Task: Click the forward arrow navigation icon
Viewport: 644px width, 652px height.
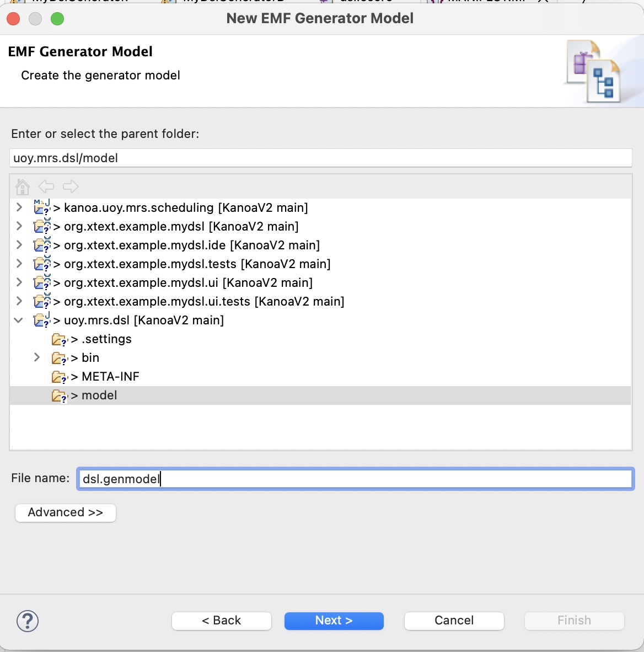Action: (x=71, y=187)
